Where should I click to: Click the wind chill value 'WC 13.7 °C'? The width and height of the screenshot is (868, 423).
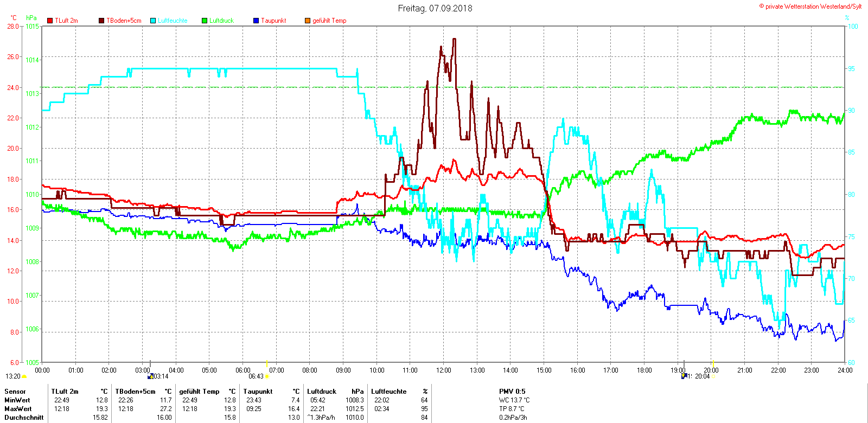click(x=514, y=400)
